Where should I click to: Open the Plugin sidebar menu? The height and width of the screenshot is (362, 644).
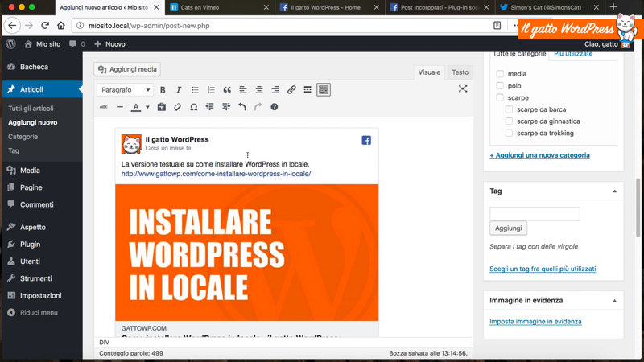click(x=43, y=245)
